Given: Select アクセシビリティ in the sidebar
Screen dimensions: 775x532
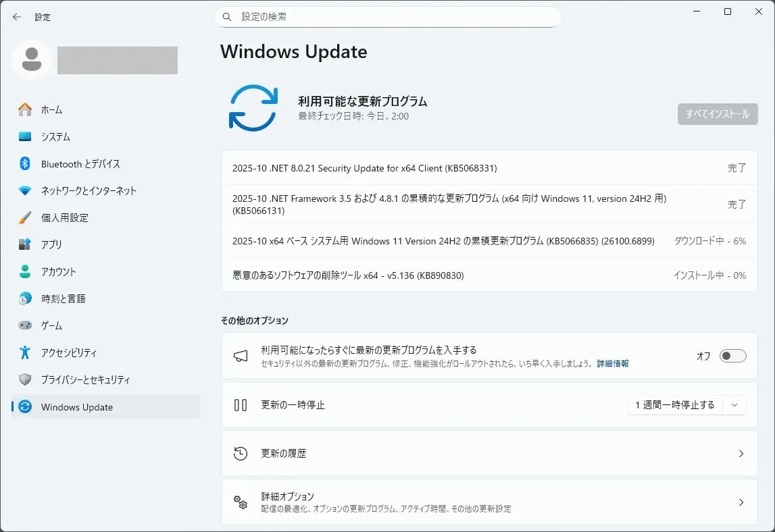Looking at the screenshot, I should click(68, 352).
